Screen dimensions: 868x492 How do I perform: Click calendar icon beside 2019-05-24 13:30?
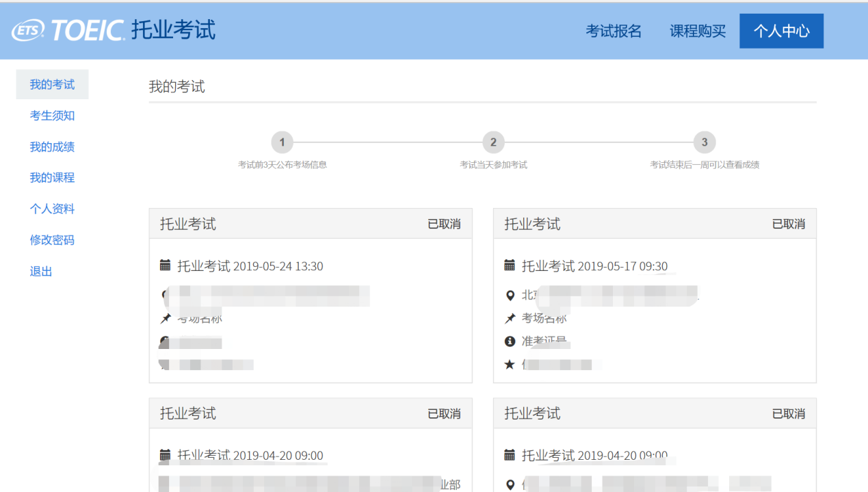click(165, 265)
